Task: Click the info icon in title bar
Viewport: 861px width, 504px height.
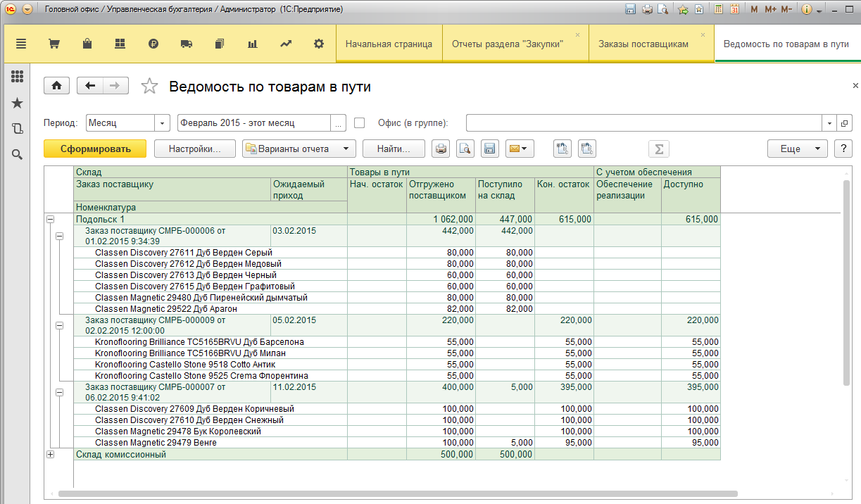Action: click(807, 10)
